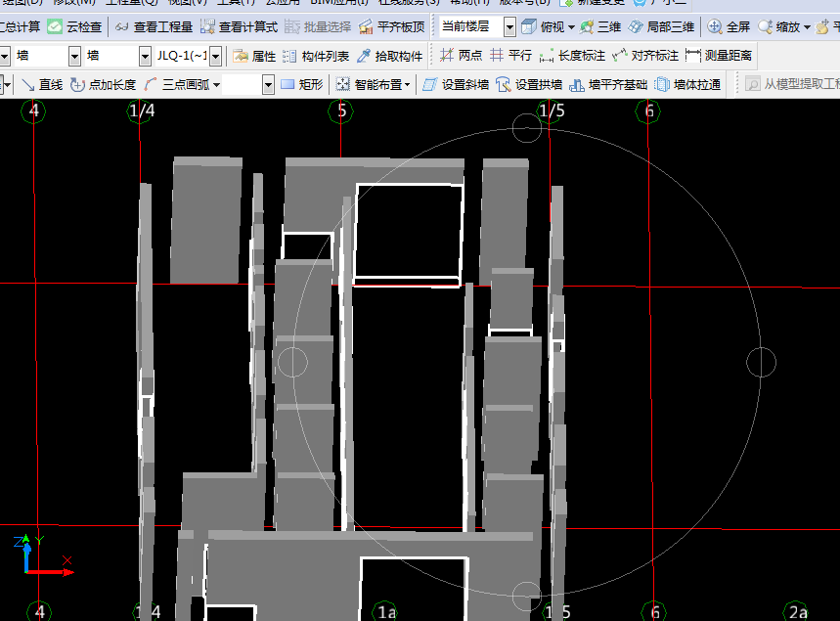Click axis bubble 5 at top

pyautogui.click(x=340, y=111)
